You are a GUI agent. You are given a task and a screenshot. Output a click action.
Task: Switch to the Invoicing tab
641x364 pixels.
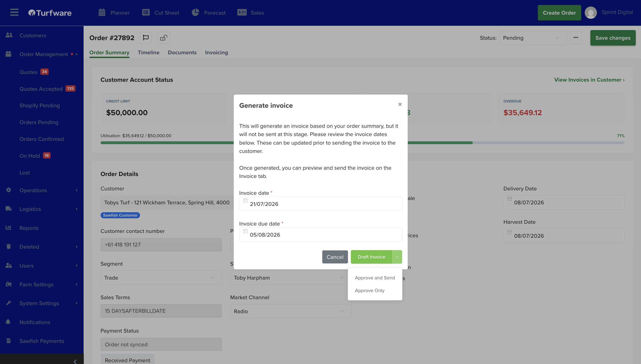[216, 53]
